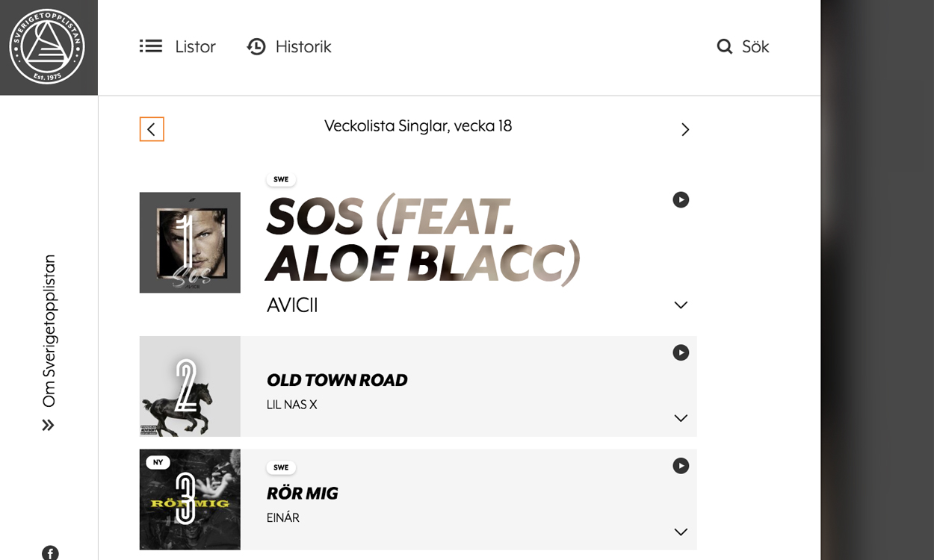Click the Sverigetopplistan logo

click(47, 46)
